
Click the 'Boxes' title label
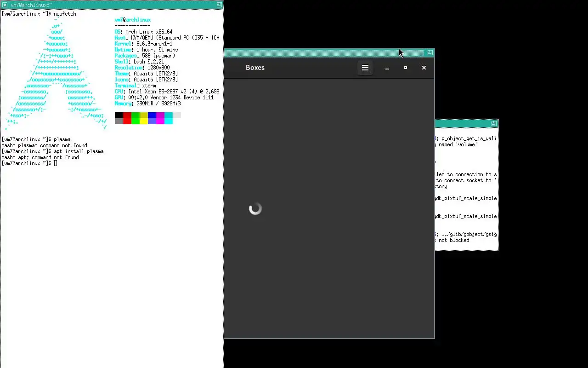(255, 68)
